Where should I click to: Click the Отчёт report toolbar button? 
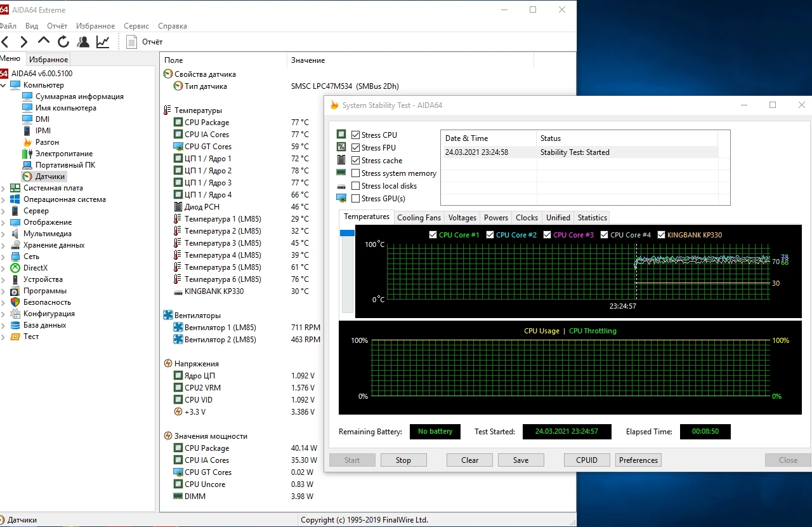145,42
